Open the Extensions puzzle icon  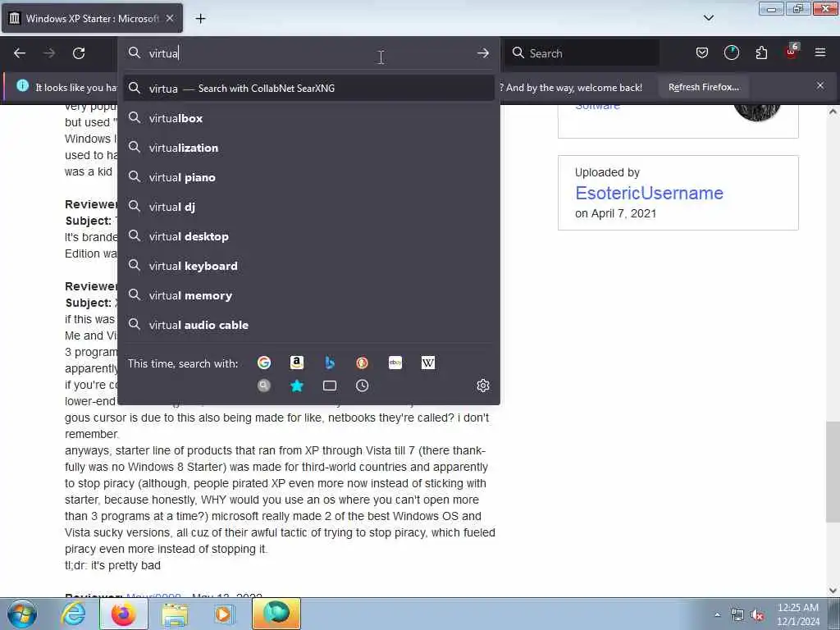761,52
